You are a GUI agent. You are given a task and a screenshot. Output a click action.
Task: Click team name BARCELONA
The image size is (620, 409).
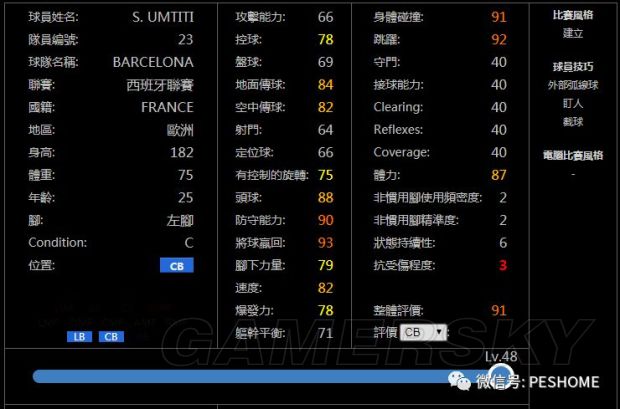[x=153, y=62]
